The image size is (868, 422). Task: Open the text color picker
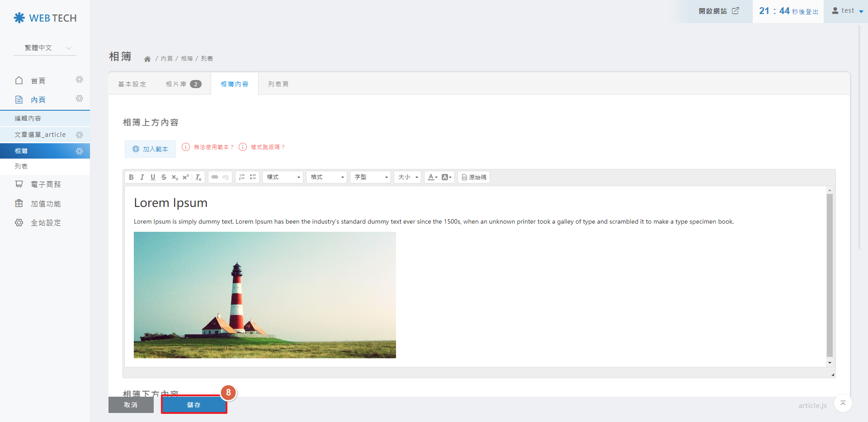[432, 177]
